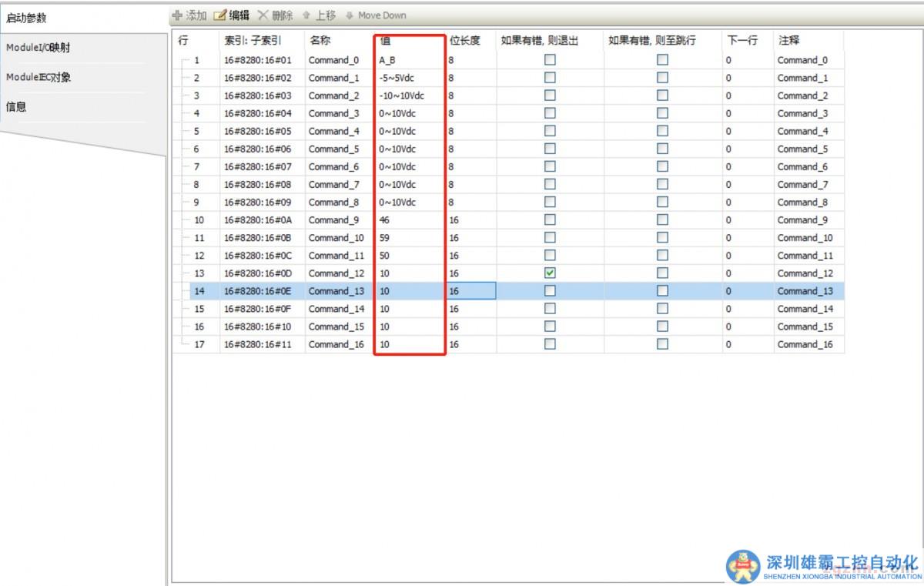Click the 值 column header
Image resolution: width=924 pixels, height=586 pixels.
(385, 41)
